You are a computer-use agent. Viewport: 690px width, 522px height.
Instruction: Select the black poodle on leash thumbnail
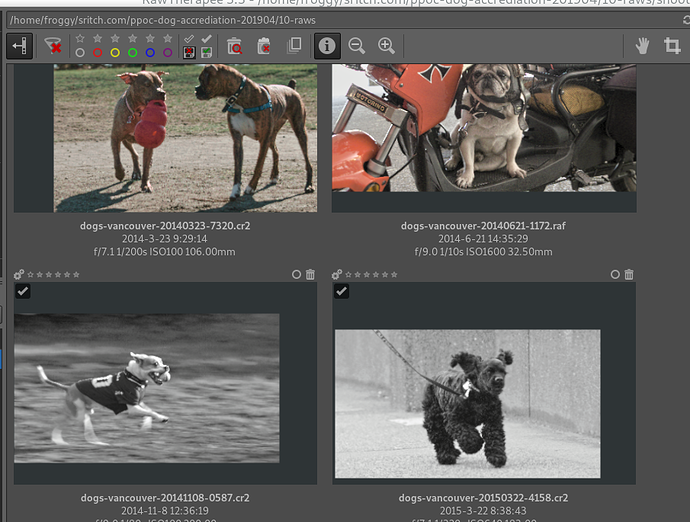point(468,404)
